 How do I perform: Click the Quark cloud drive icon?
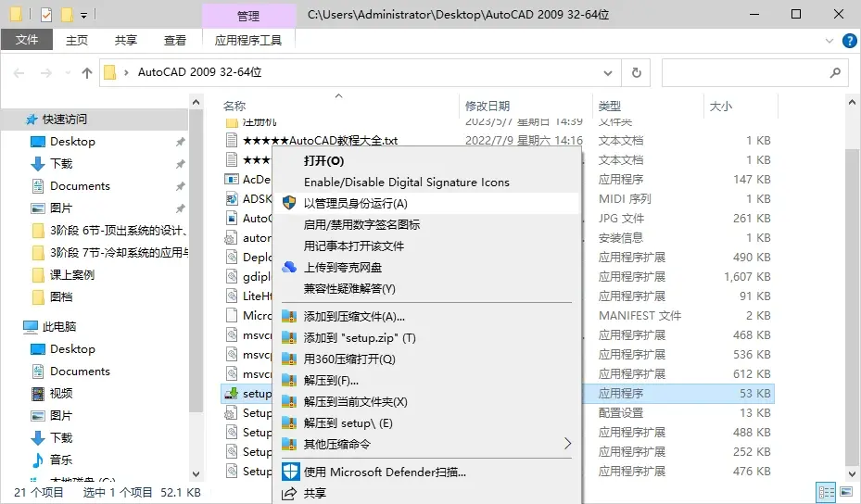pyautogui.click(x=289, y=268)
